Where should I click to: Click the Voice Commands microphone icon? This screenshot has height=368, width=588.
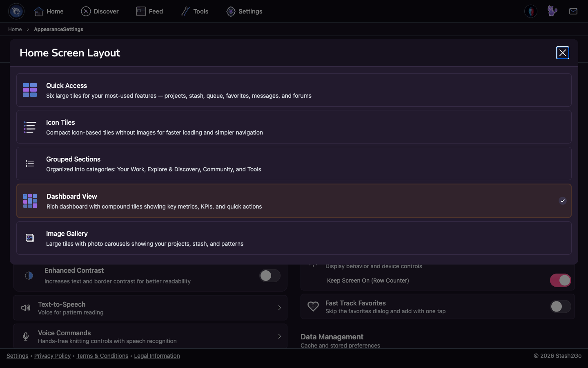(x=26, y=337)
